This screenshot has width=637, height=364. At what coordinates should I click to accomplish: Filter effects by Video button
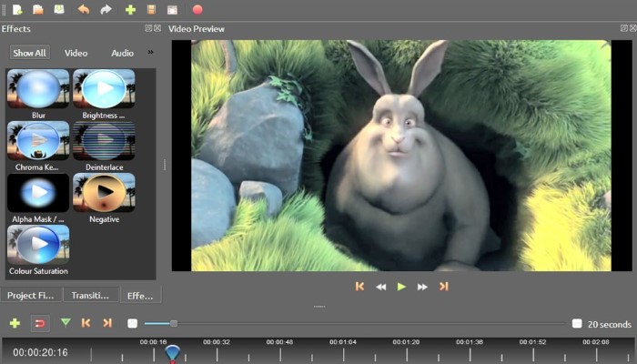pos(76,53)
